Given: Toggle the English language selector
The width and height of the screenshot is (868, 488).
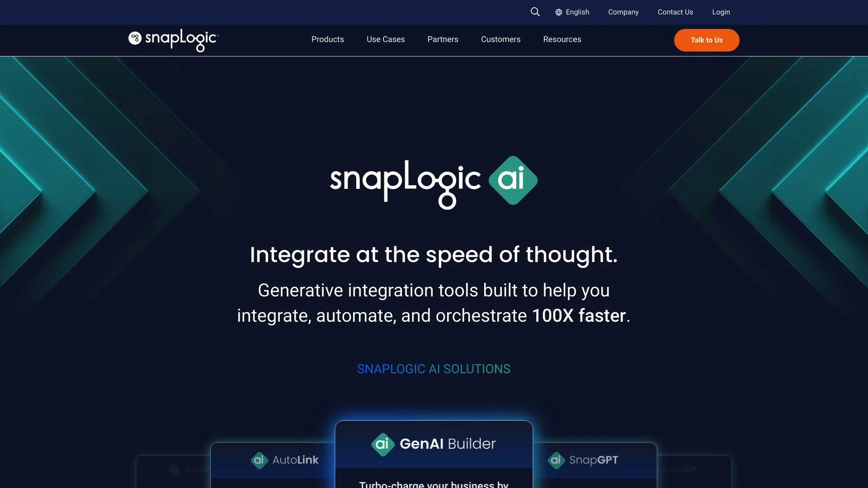Looking at the screenshot, I should 572,12.
